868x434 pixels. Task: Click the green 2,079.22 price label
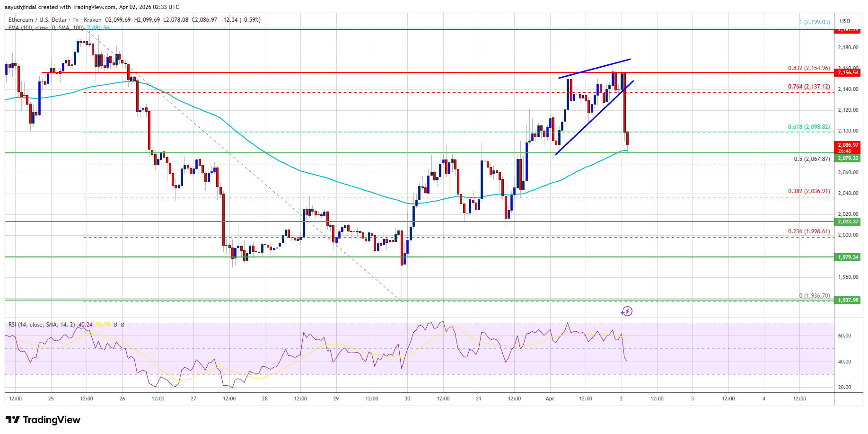pyautogui.click(x=848, y=159)
